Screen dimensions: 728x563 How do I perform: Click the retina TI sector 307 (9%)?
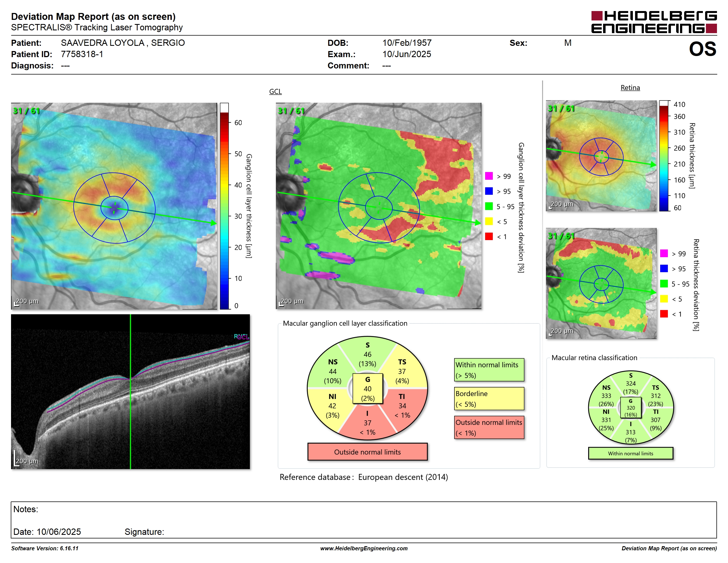pyautogui.click(x=655, y=420)
